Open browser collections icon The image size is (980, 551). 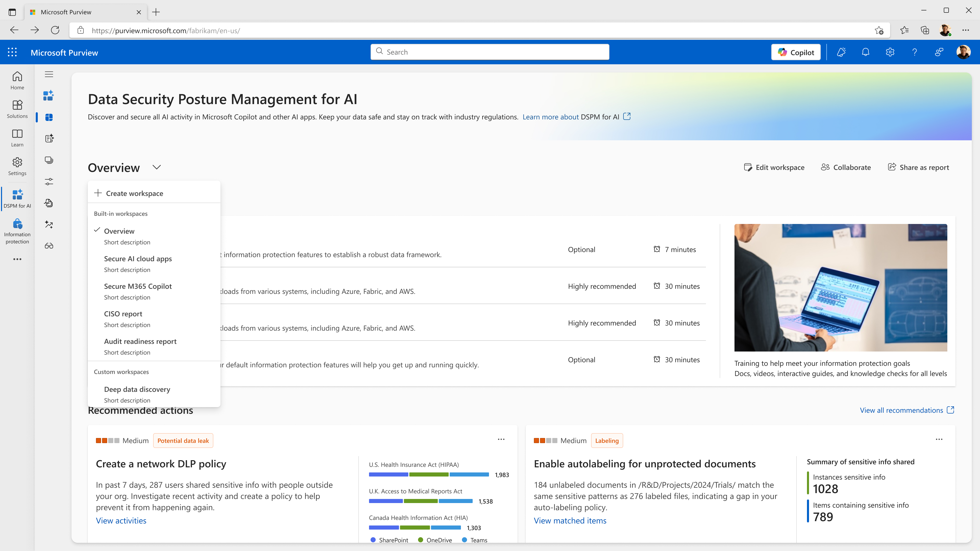pos(925,30)
